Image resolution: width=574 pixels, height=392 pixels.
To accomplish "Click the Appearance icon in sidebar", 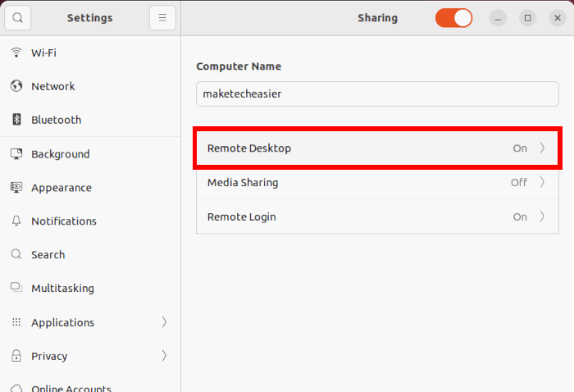I will 16,188.
